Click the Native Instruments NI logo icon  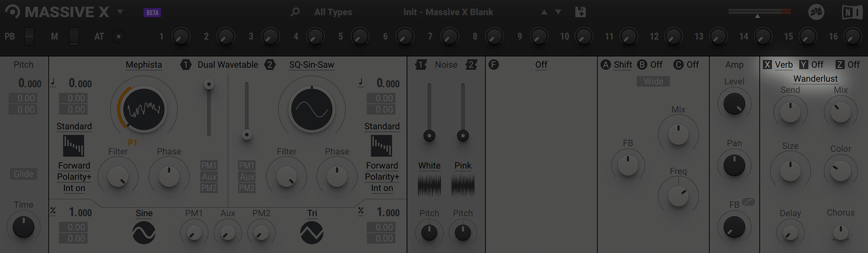[852, 12]
